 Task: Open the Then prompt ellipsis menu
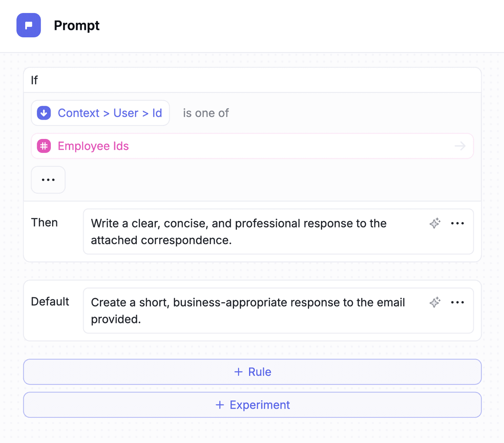(x=457, y=223)
